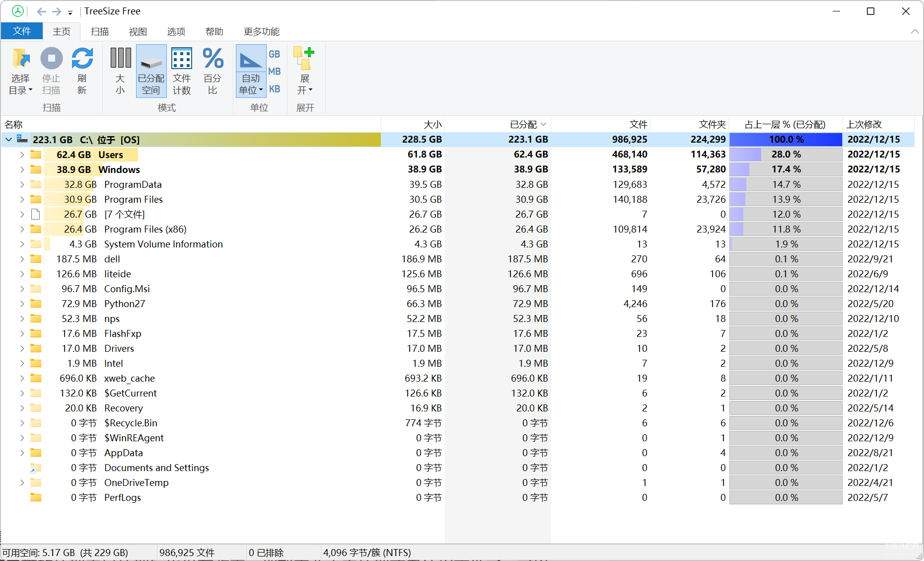Switch to Scan (扫描) tab

point(100,32)
